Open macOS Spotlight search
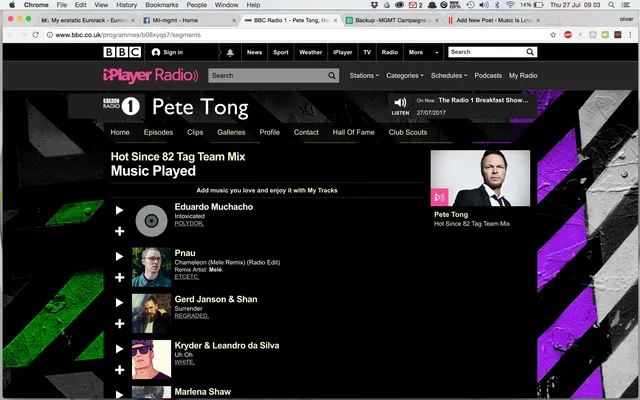640x400 pixels. coord(611,5)
